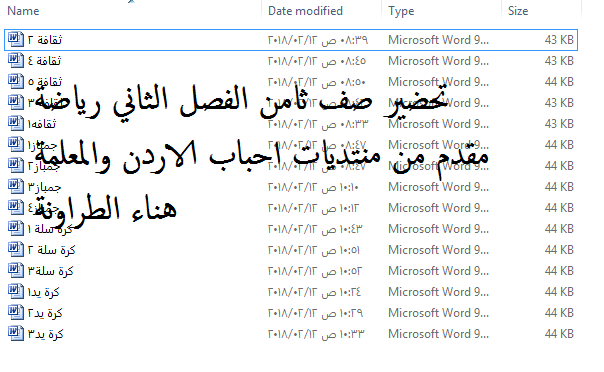Image resolution: width=604 pixels, height=372 pixels.
Task: Click the ١٠:١٠ ص date of جمباز٣
Action: click(x=313, y=187)
